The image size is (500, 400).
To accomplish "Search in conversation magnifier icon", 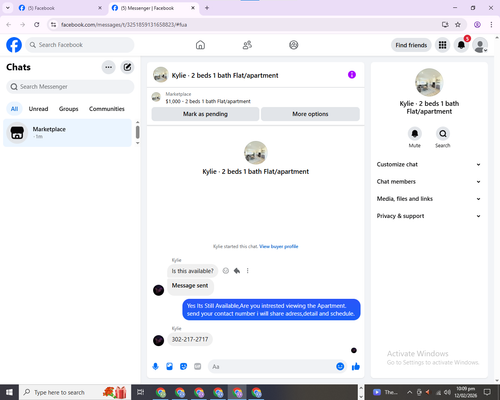I will pos(443,134).
